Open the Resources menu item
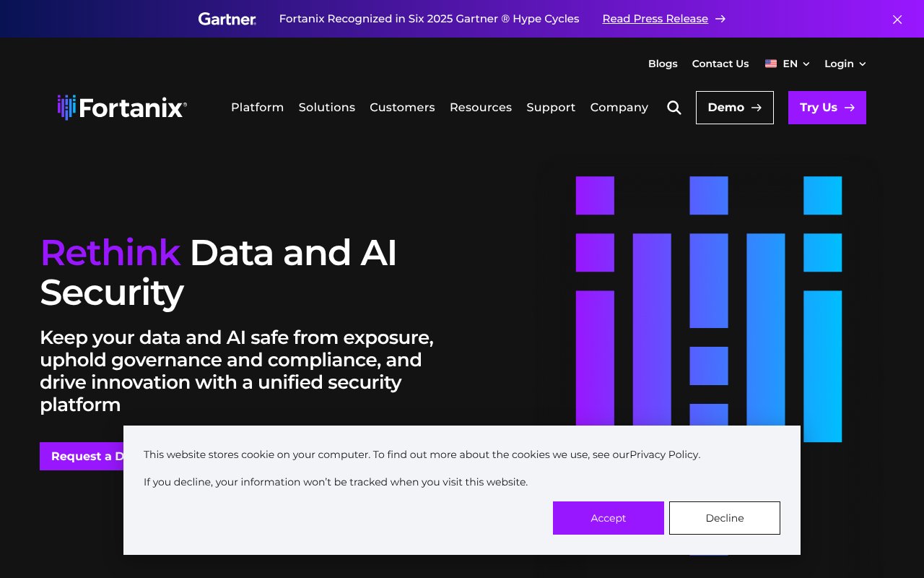 click(x=480, y=107)
